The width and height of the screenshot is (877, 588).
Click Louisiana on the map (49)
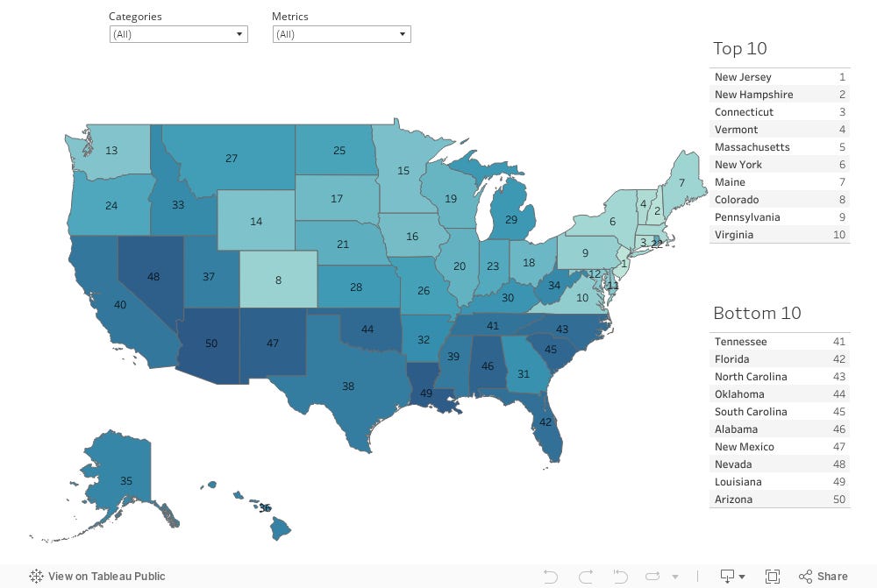pyautogui.click(x=426, y=393)
